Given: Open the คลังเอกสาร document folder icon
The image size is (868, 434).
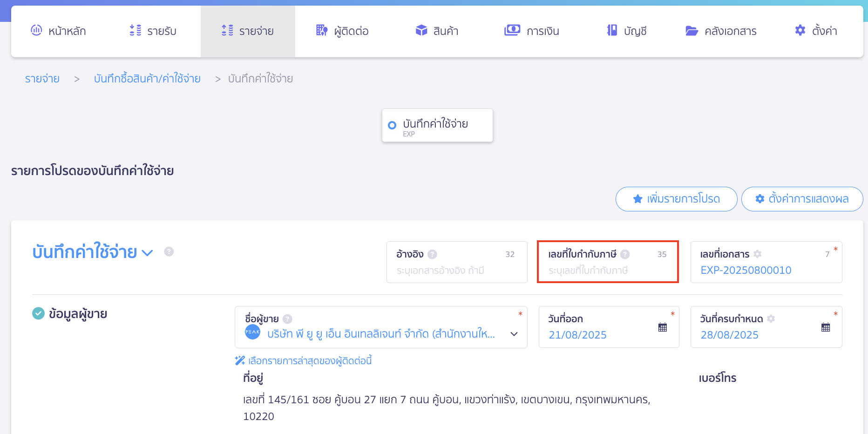Looking at the screenshot, I should 691,30.
